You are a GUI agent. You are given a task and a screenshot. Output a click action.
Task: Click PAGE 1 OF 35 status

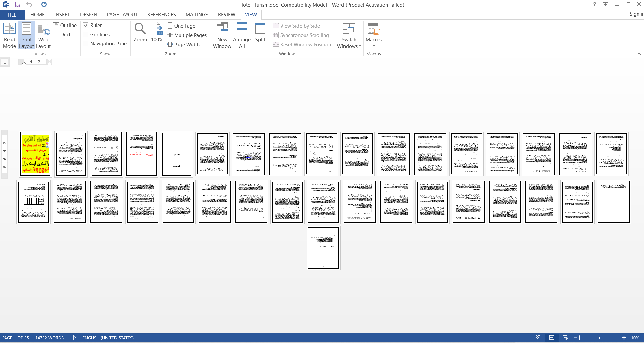pyautogui.click(x=15, y=338)
